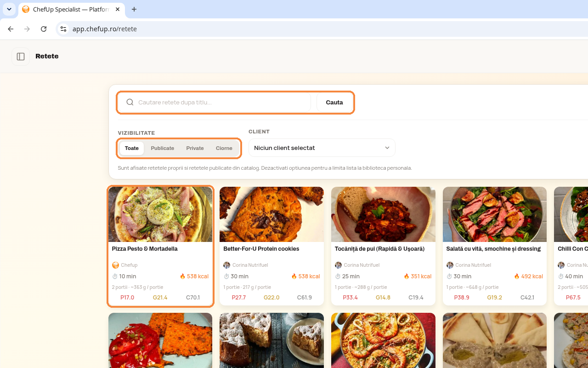The height and width of the screenshot is (368, 588).
Task: Toggle the sidebar panel icon beside Retete
Action: point(21,57)
